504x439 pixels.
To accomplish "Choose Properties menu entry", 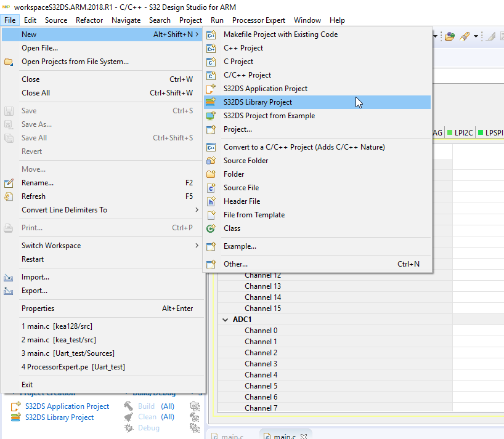I will (103, 308).
